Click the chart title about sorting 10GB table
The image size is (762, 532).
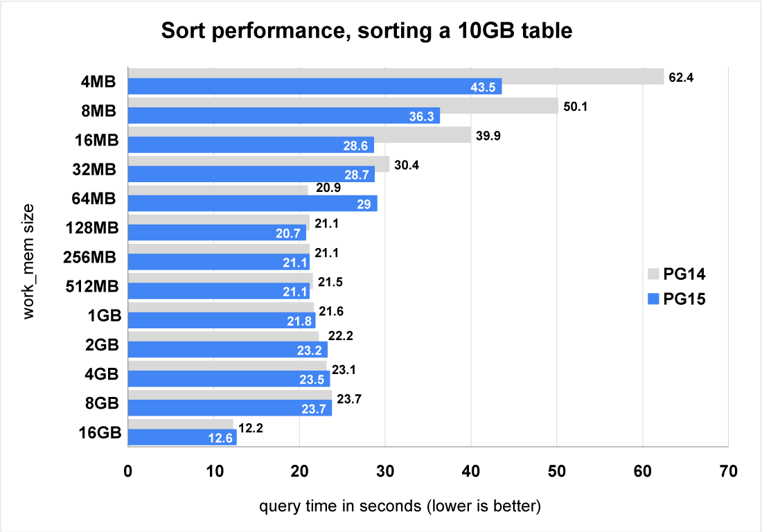click(367, 30)
